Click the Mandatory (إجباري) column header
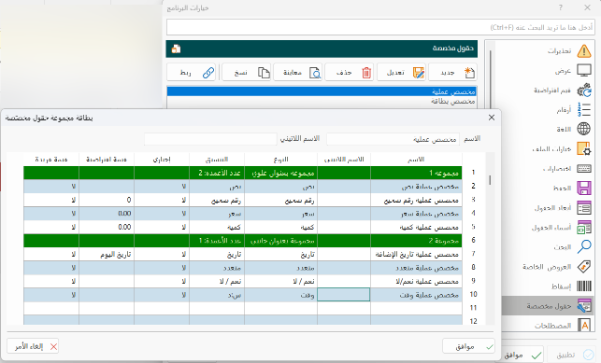The width and height of the screenshot is (601, 363). click(x=161, y=159)
